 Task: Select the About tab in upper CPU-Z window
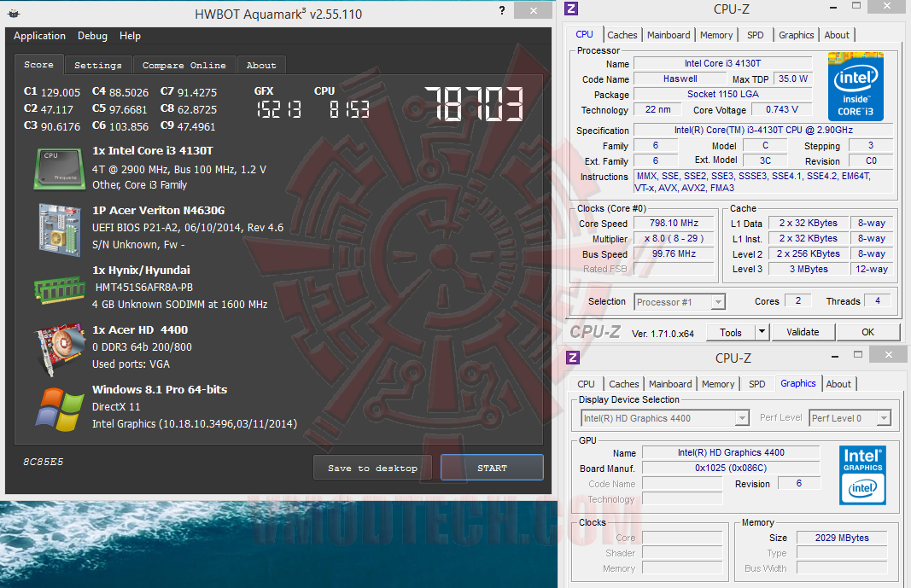(x=837, y=35)
